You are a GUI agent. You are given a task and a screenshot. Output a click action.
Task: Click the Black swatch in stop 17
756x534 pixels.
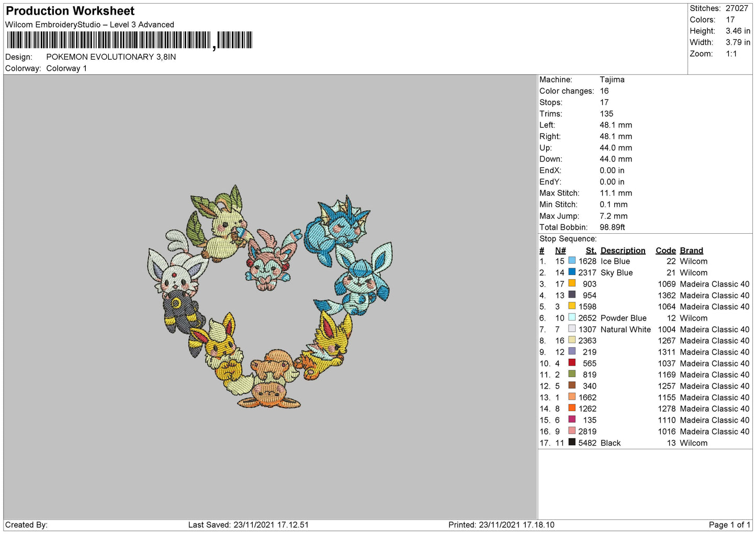(x=572, y=442)
